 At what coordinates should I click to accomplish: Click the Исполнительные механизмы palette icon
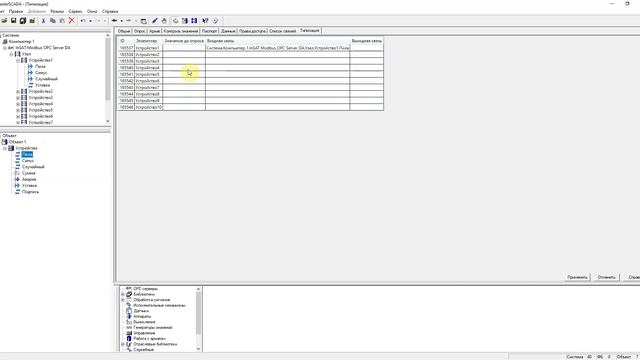tap(129, 305)
